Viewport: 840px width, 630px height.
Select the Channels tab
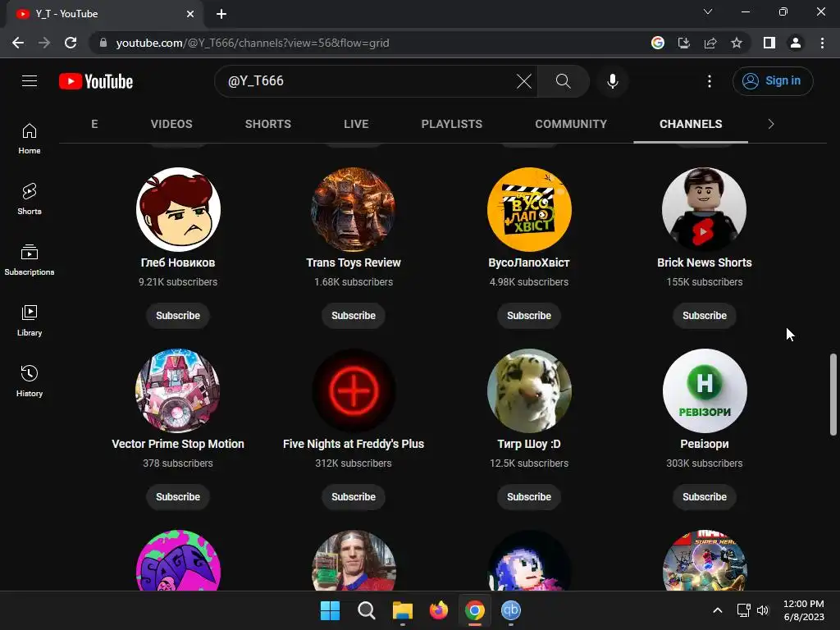pos(691,124)
